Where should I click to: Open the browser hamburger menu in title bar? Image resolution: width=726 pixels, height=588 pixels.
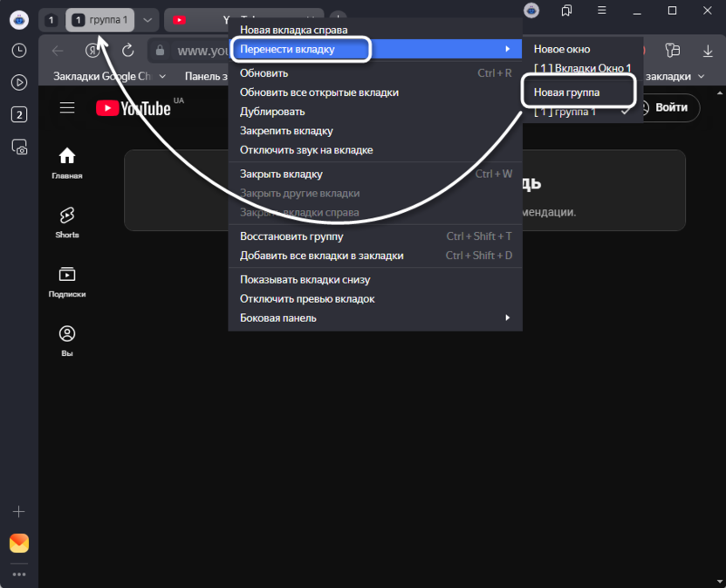click(x=602, y=10)
